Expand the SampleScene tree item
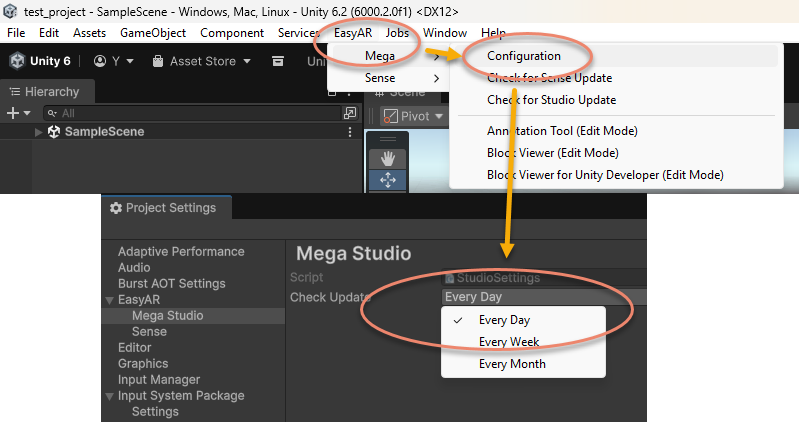The image size is (799, 422). tap(39, 132)
